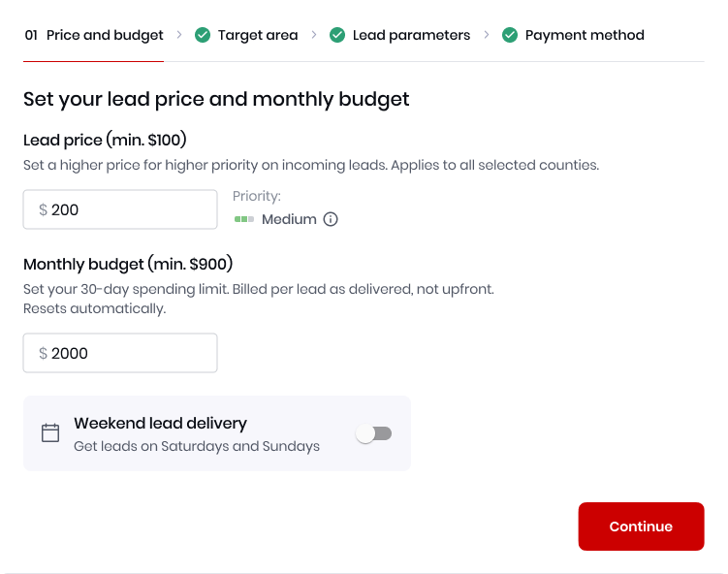Switch to the Lead parameters step

399,35
